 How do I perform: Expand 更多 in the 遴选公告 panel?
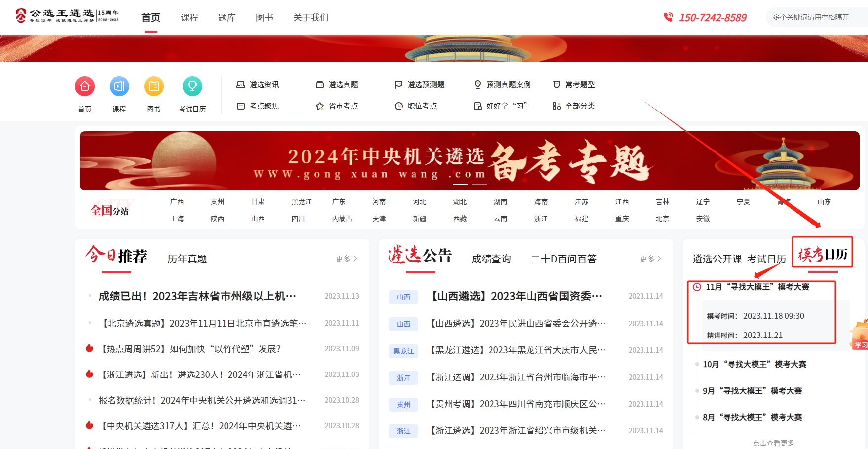click(x=650, y=259)
